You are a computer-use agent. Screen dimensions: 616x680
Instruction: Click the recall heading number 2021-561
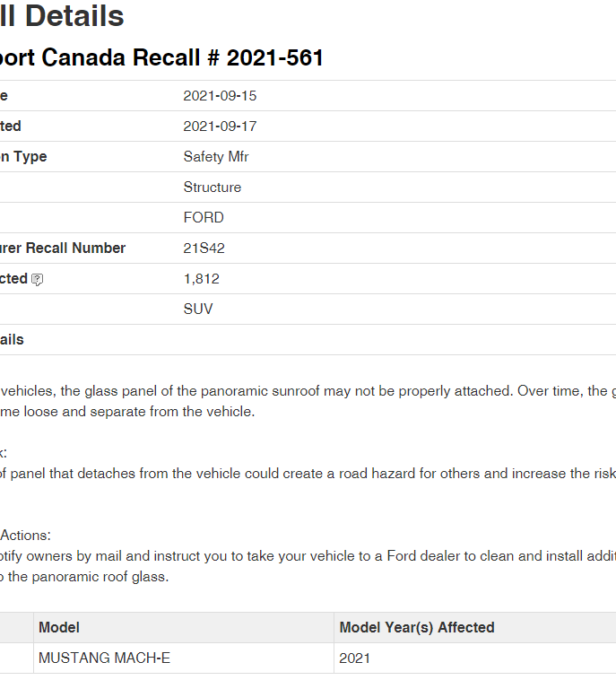point(275,57)
